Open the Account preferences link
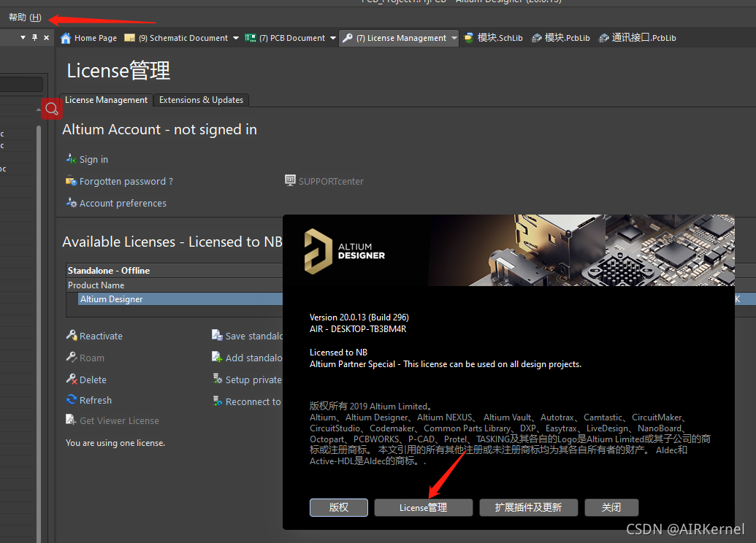 123,204
